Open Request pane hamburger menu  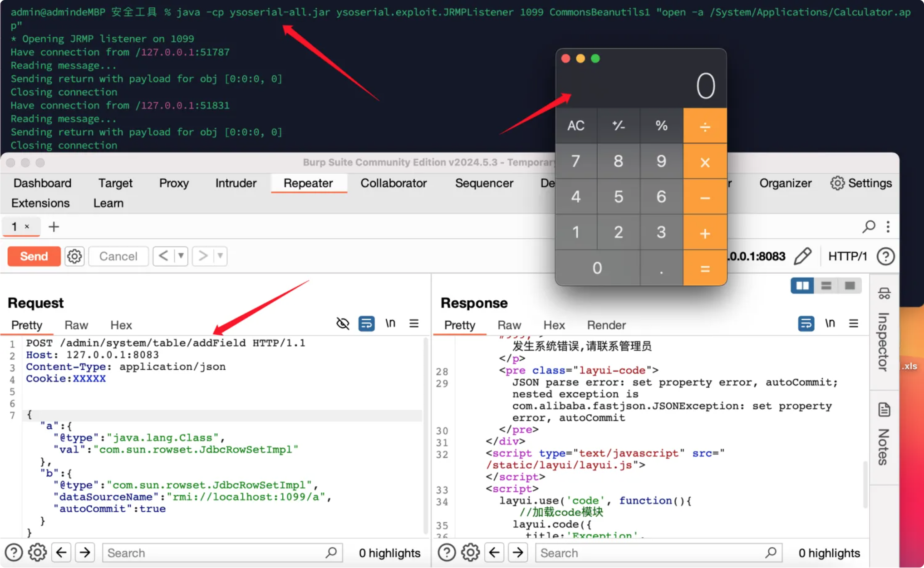click(x=414, y=323)
